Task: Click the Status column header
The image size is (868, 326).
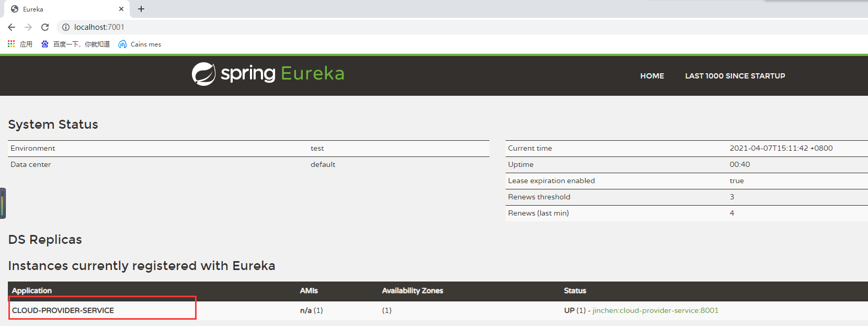Action: coord(575,290)
